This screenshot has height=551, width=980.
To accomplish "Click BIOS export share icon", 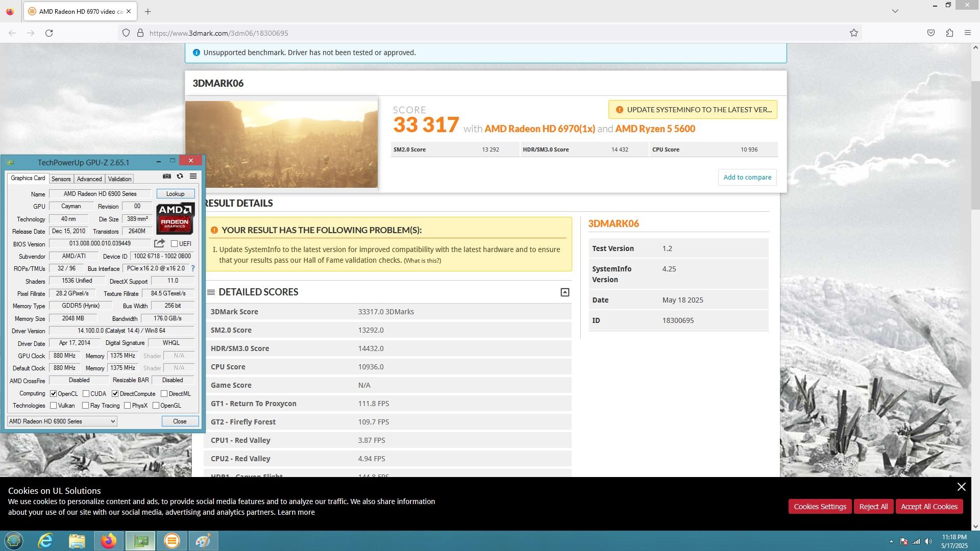I will click(159, 243).
